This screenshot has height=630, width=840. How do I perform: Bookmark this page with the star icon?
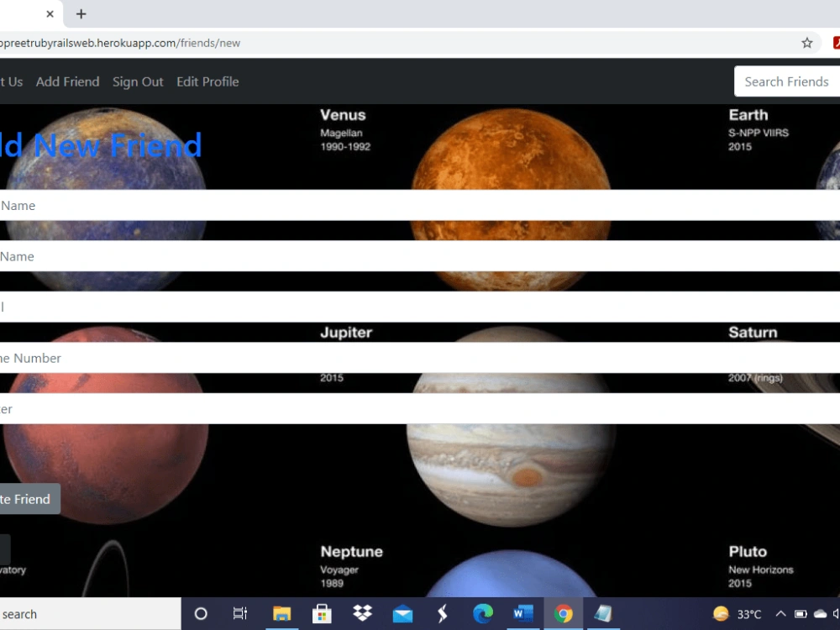click(806, 43)
